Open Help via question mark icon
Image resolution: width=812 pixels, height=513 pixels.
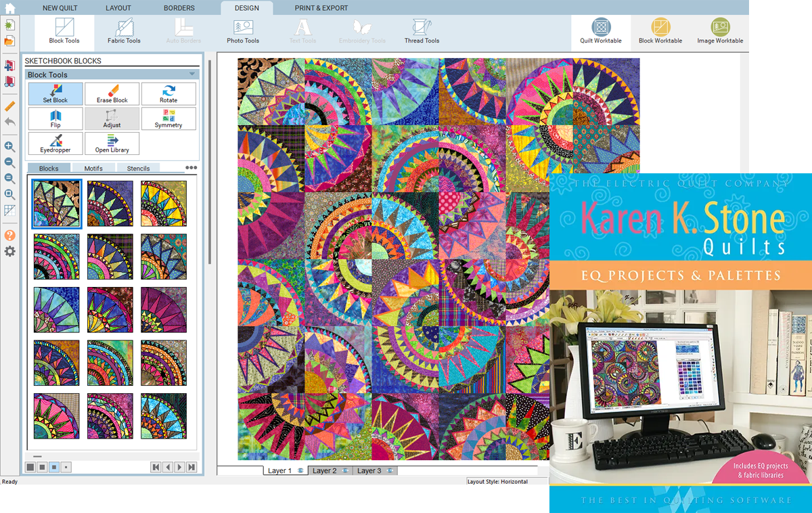[x=9, y=236]
